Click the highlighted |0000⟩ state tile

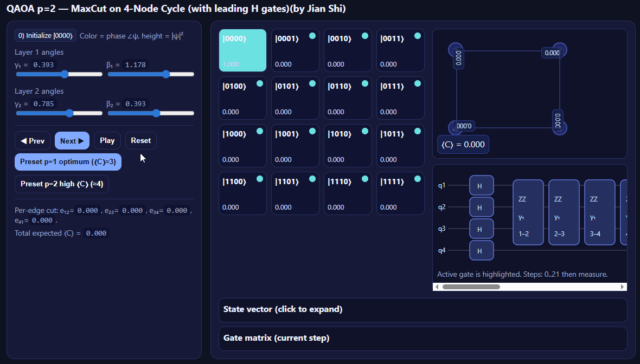tap(242, 50)
